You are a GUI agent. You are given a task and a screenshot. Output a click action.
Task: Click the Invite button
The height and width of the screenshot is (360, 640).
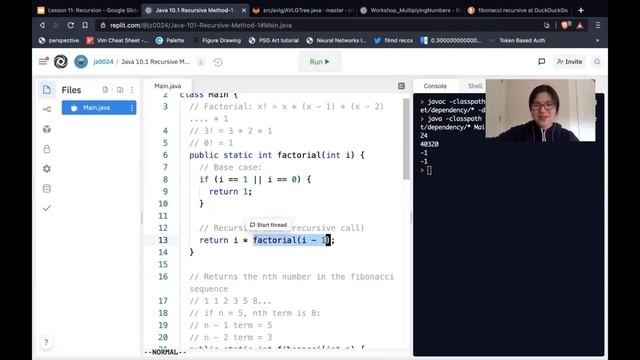[x=569, y=62]
